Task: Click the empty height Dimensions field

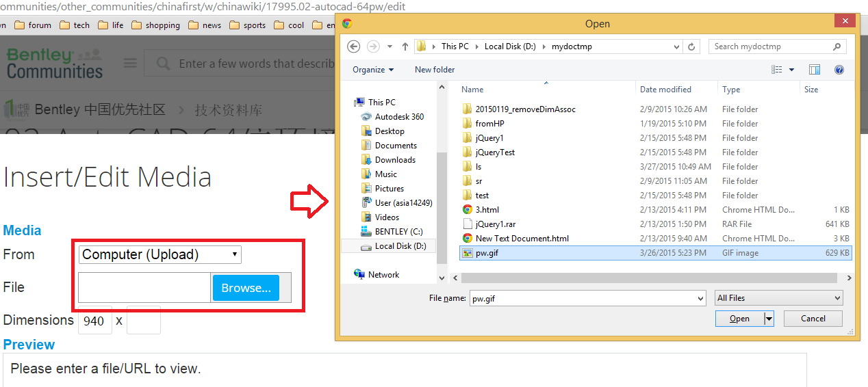Action: [x=144, y=321]
